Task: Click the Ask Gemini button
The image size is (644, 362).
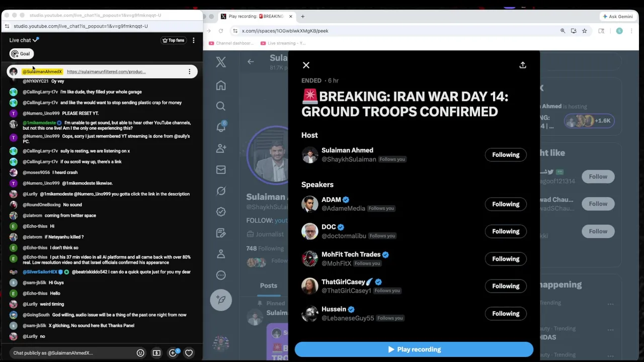Action: click(617, 17)
